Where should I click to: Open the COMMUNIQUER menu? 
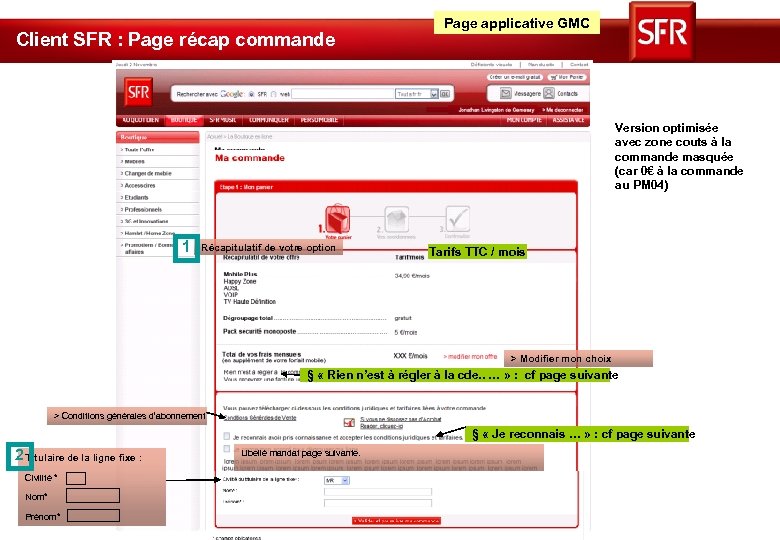tap(269, 120)
